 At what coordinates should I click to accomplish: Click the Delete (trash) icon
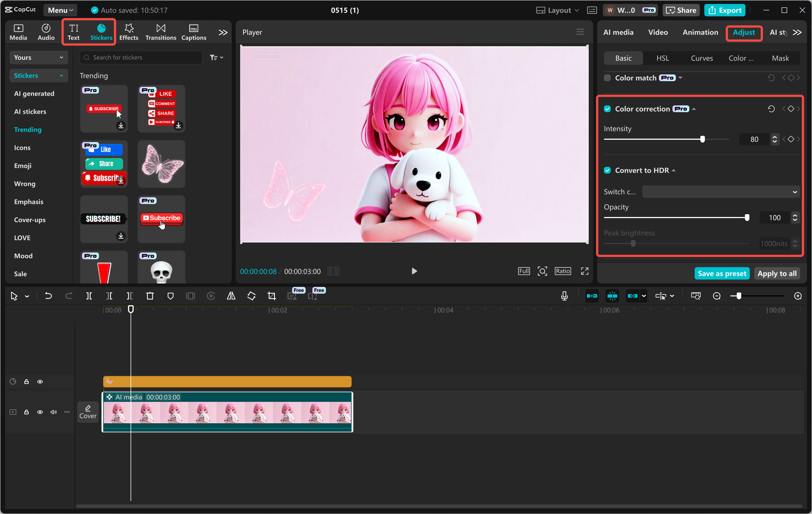150,296
